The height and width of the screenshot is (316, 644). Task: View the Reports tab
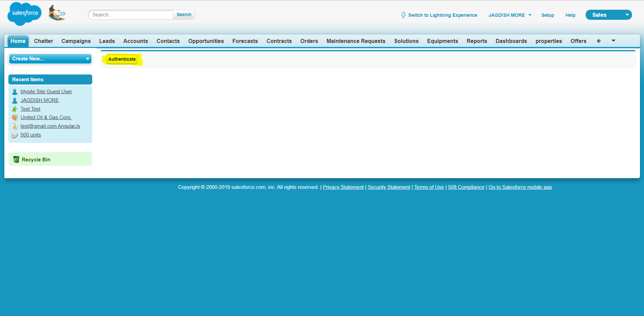tap(477, 41)
